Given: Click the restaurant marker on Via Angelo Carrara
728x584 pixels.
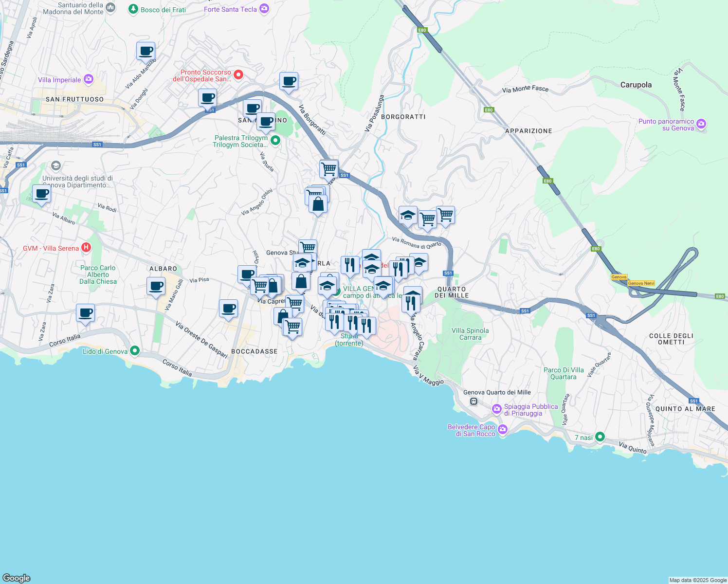Looking at the screenshot, I should (x=411, y=304).
